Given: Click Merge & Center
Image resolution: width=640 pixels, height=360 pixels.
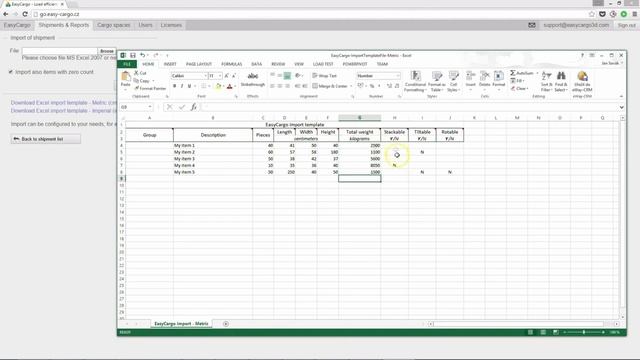Looking at the screenshot, I should 330,86.
